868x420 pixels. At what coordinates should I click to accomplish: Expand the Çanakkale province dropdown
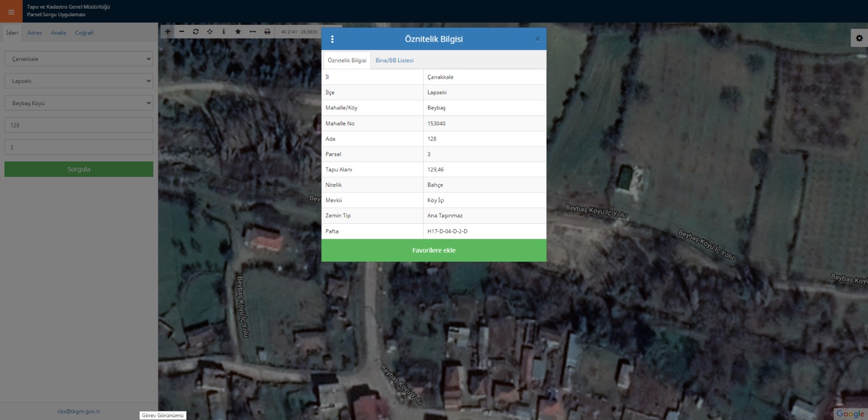(79, 59)
